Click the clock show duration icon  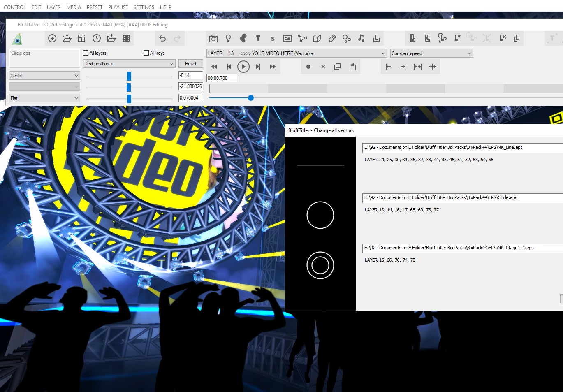(x=97, y=39)
